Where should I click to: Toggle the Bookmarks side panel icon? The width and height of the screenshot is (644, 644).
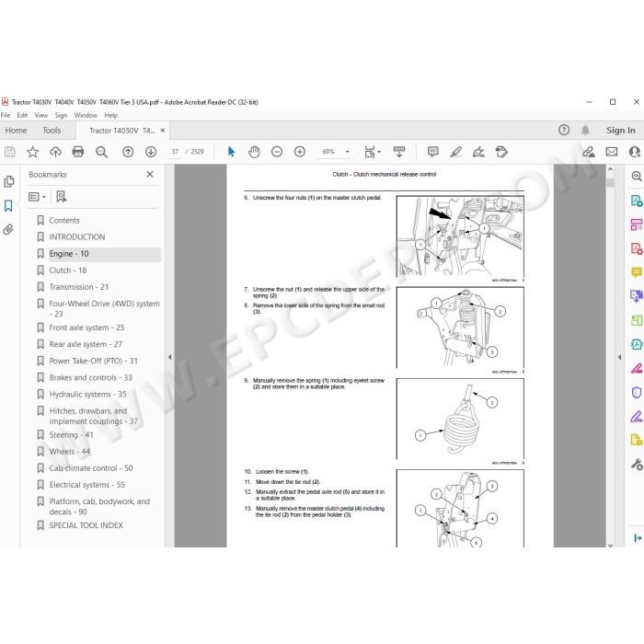point(8,205)
